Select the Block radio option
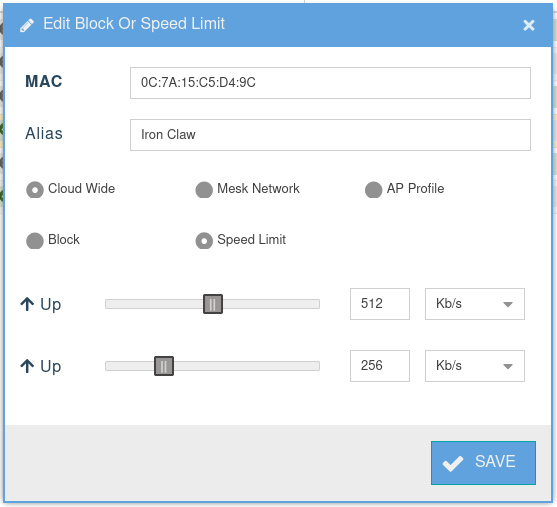This screenshot has width=557, height=507. (x=35, y=241)
